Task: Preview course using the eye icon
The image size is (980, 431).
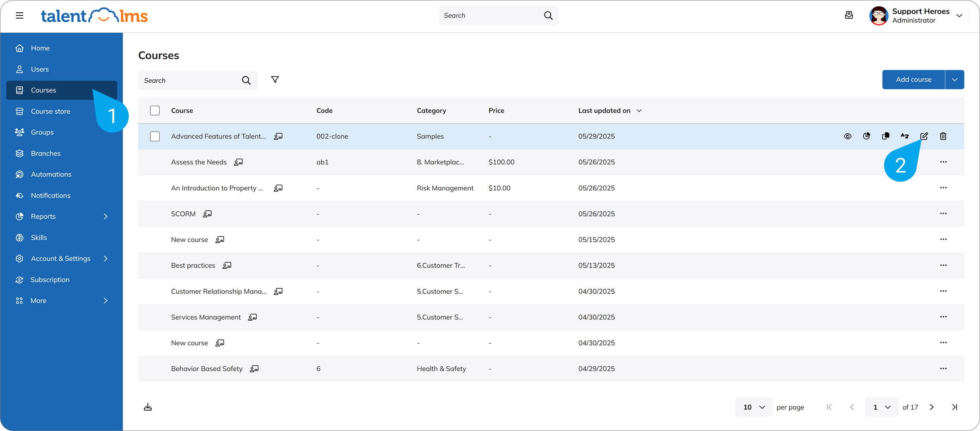Action: pyautogui.click(x=848, y=136)
